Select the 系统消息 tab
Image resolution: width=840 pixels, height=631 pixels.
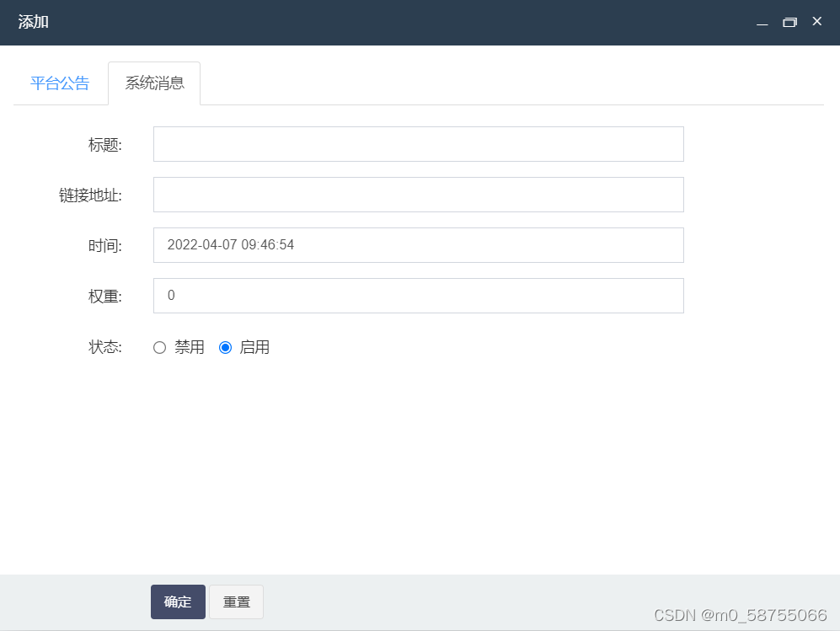[153, 83]
